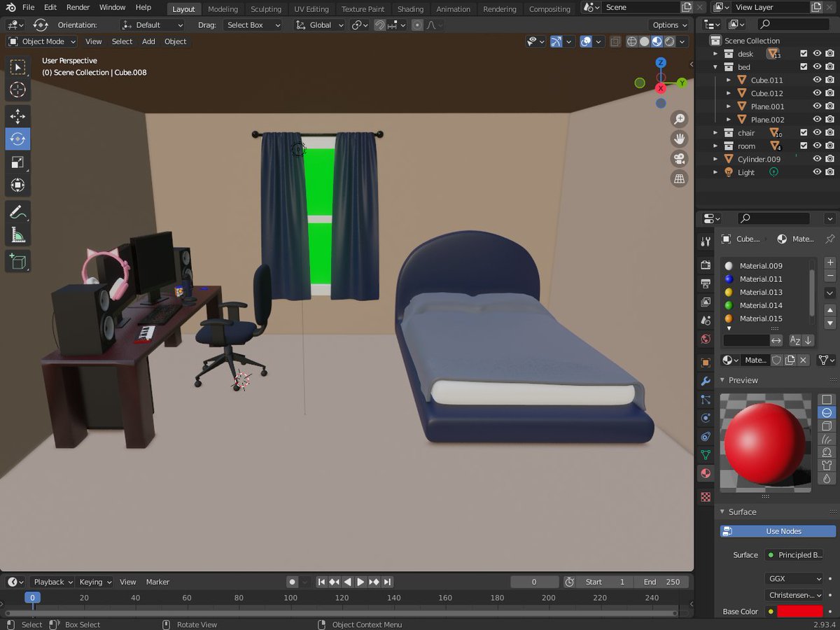The width and height of the screenshot is (840, 630).
Task: Switch to the Modeling workspace tab
Action: 223,9
